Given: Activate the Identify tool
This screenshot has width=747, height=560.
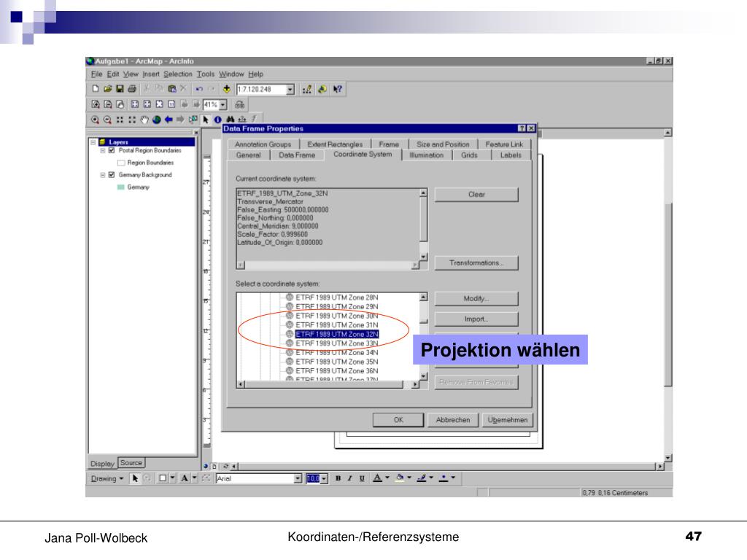Looking at the screenshot, I should [x=217, y=120].
